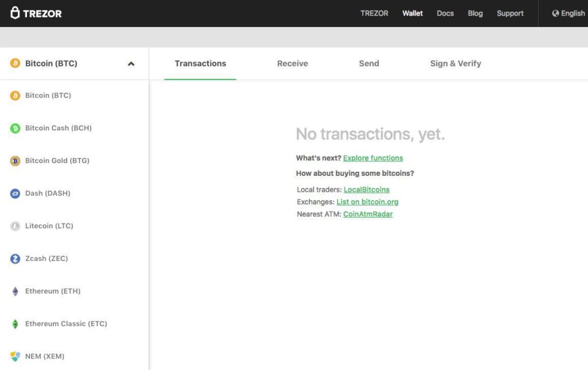Select the Bitcoin Gold (BTG) coin icon

(x=14, y=161)
